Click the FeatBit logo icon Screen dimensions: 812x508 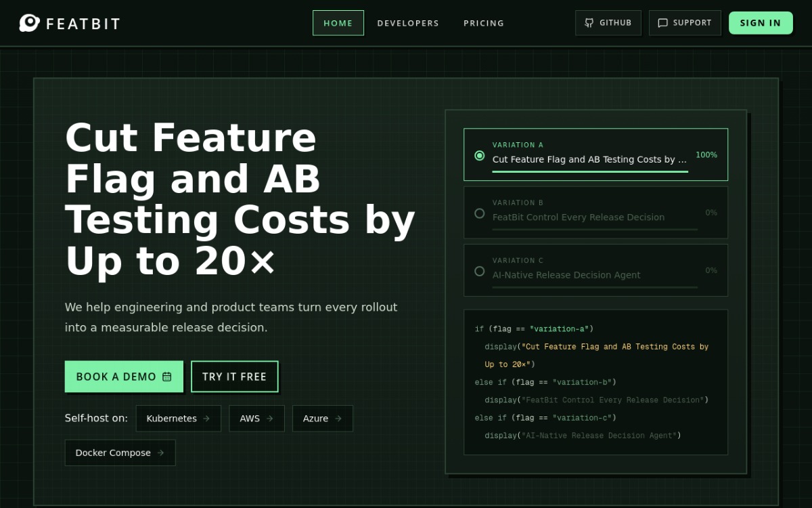pyautogui.click(x=30, y=23)
